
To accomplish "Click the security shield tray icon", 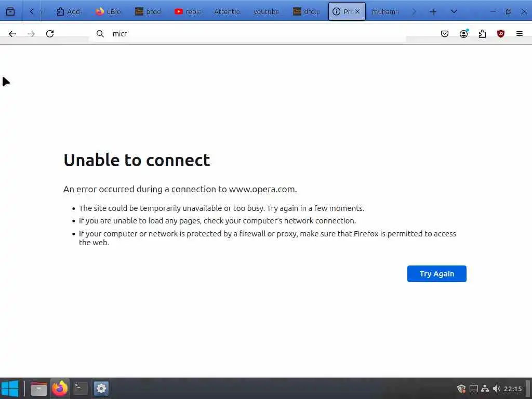I will click(x=461, y=389).
